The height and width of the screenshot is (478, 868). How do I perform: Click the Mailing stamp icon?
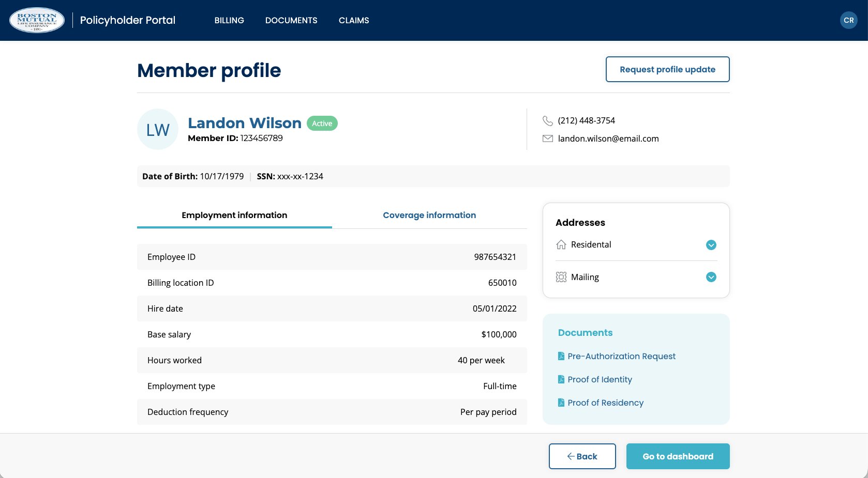click(561, 277)
